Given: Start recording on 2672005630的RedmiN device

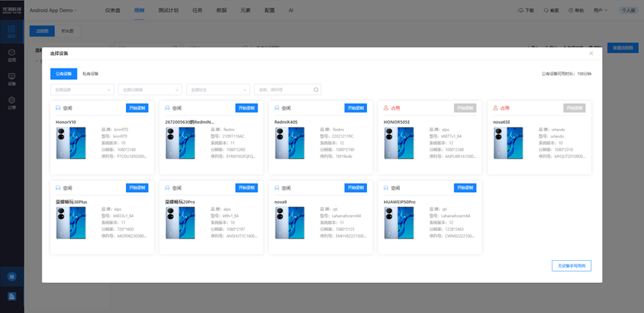Looking at the screenshot, I should (246, 108).
